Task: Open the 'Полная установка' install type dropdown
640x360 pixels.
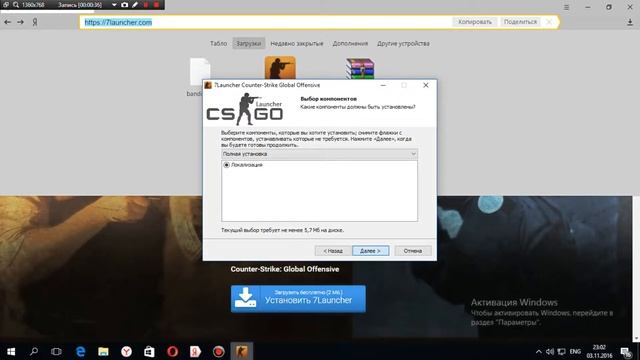Action: click(x=319, y=154)
